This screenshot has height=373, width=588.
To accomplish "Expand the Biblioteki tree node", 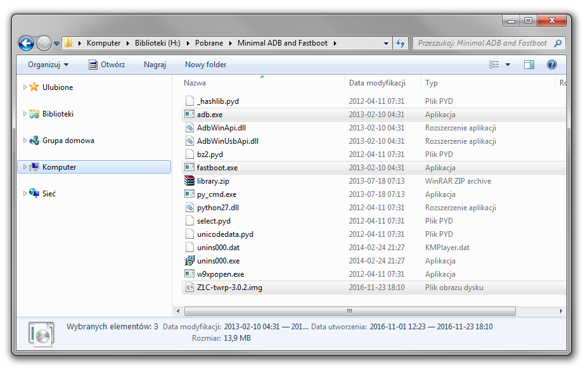I will click(25, 113).
